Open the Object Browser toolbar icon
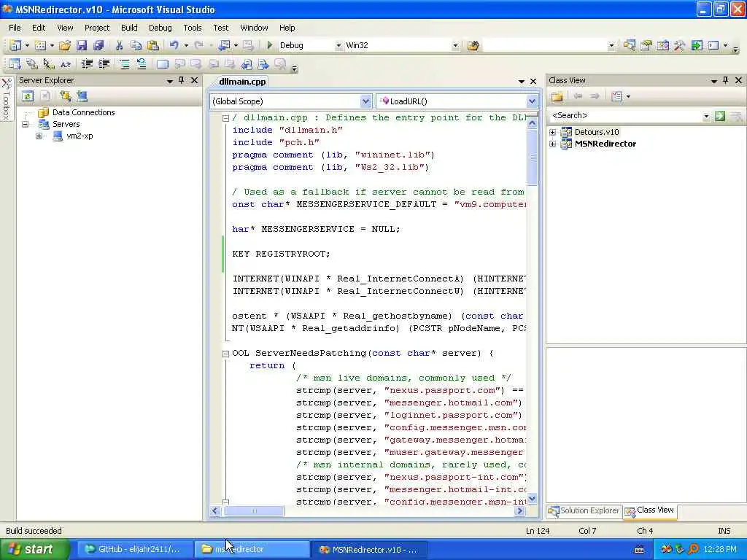Viewport: 747px width, 560px height. [662, 46]
